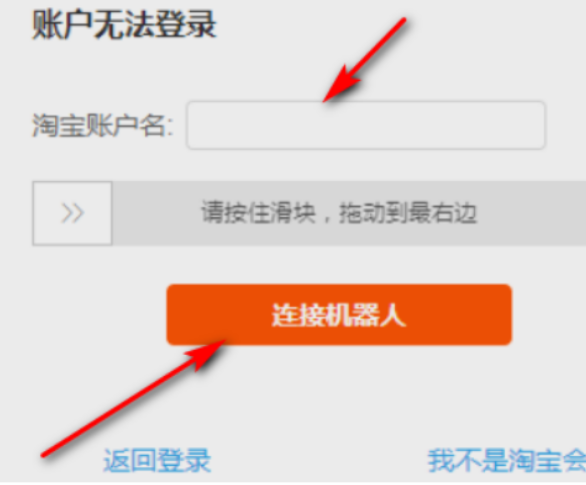Open the 返回登录 link
Image resolution: width=586 pixels, height=485 pixels.
click(x=157, y=460)
